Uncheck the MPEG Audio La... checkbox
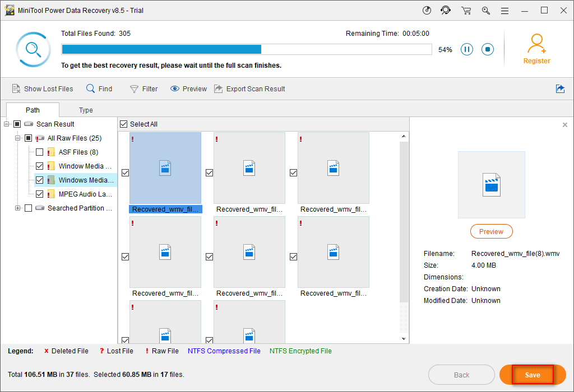Viewport: 574px width, 392px height. 40,194
